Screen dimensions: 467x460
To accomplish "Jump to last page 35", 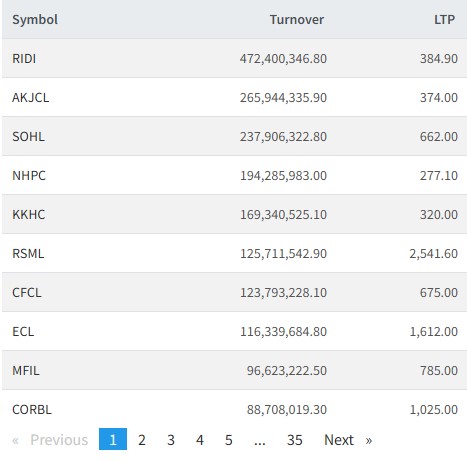I will click(x=294, y=440).
